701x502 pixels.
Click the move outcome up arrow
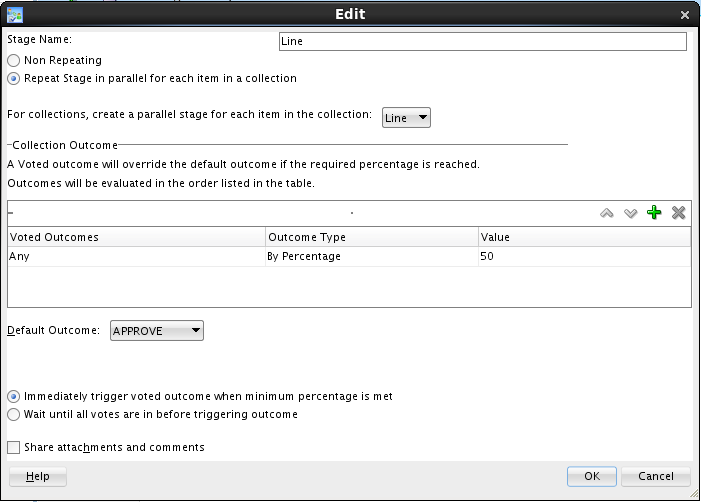click(607, 213)
